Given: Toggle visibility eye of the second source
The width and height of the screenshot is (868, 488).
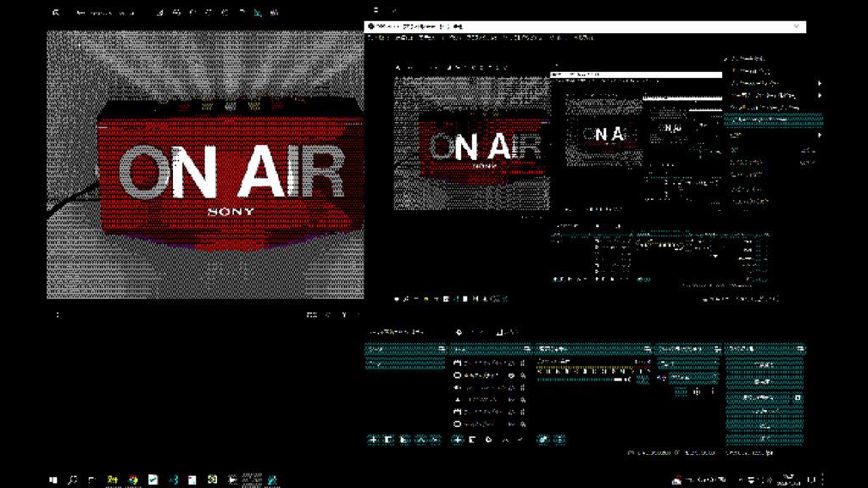Looking at the screenshot, I should (511, 375).
